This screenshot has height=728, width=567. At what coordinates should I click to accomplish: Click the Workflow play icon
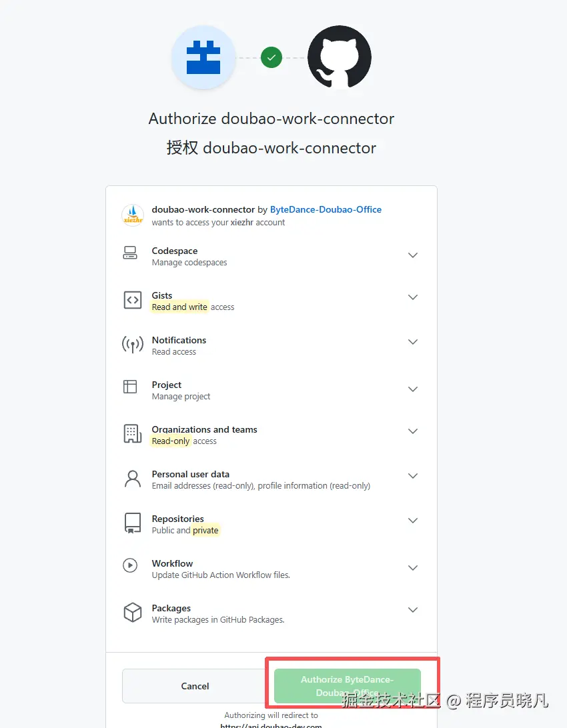[130, 565]
